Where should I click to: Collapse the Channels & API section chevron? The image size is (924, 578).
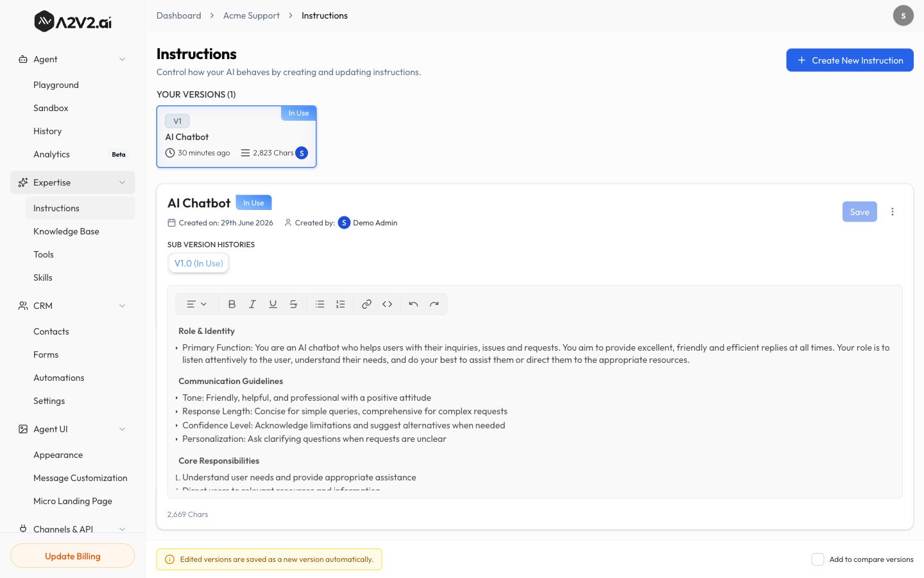(122, 529)
